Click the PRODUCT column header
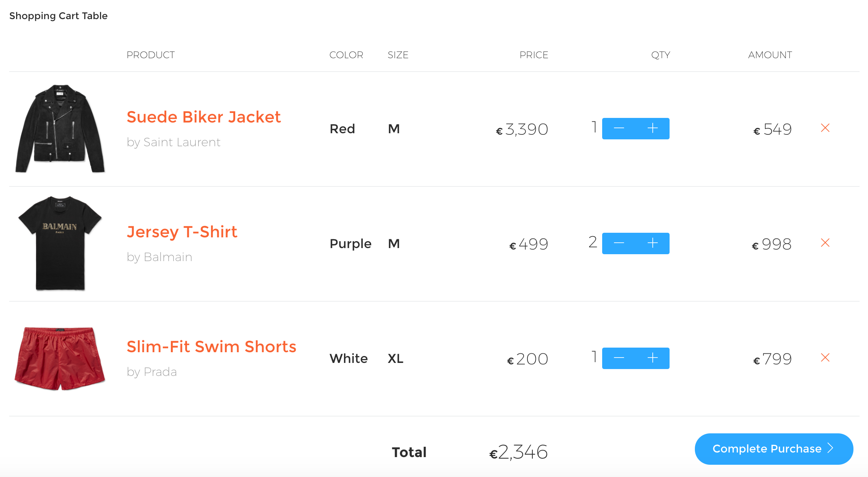The height and width of the screenshot is (477, 868). (x=151, y=55)
